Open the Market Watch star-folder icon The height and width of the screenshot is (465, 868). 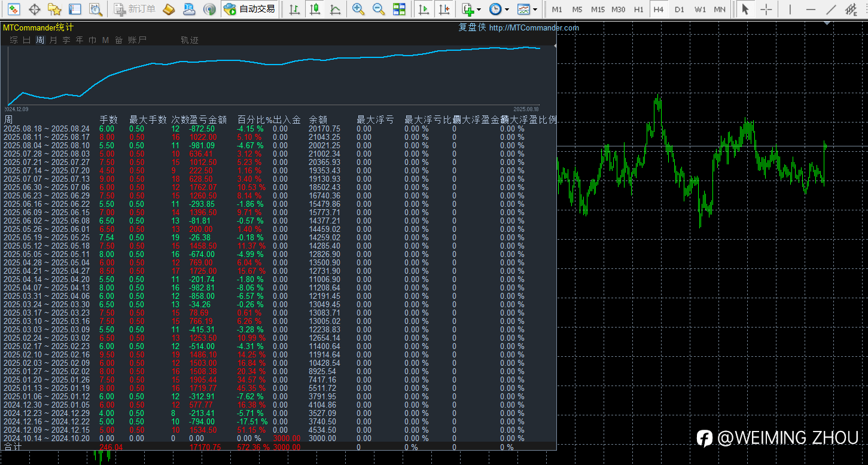click(x=54, y=9)
